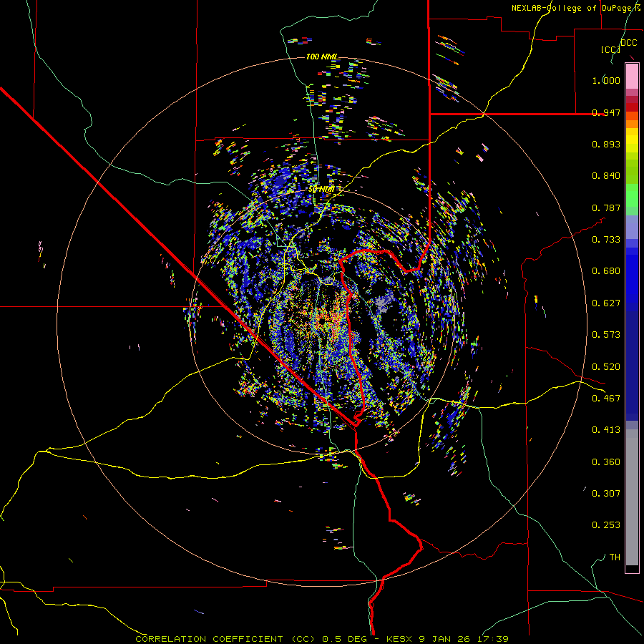The image size is (644, 644).
Task: Click the 0.893 scale label
Action: [606, 144]
